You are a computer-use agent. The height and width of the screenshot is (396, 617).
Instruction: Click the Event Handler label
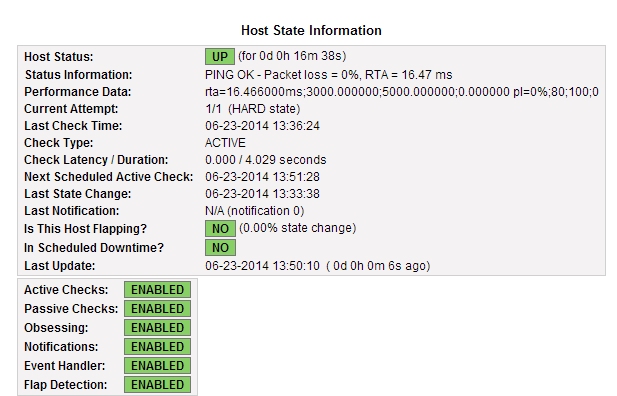pos(65,366)
